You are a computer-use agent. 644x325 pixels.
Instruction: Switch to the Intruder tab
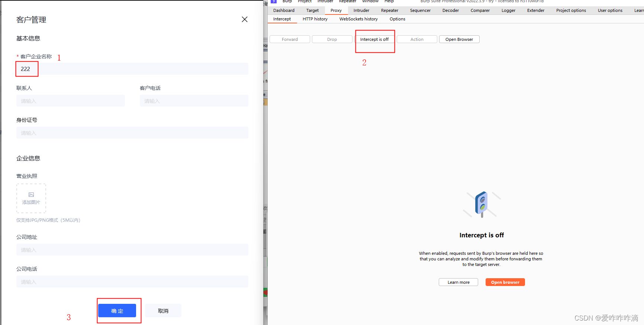coord(361,10)
